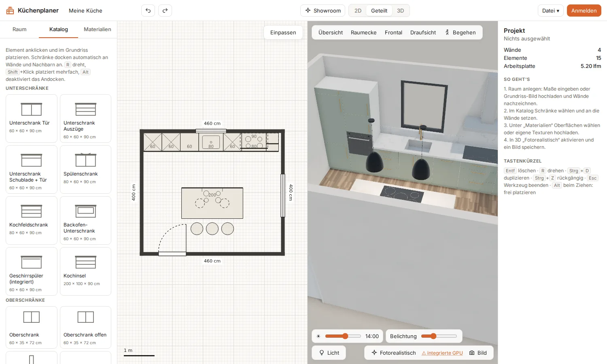Add an Unterschrank Auszüge cabinet
Image resolution: width=607 pixels, height=364 pixels.
(85, 118)
